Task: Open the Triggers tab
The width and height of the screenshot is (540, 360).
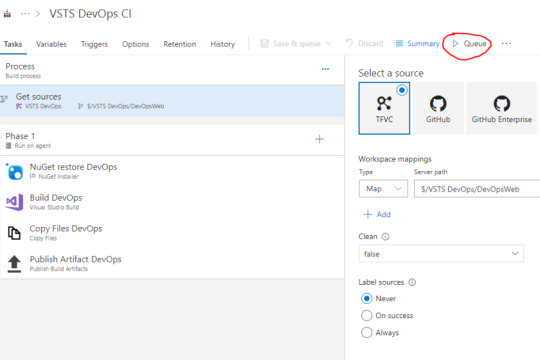Action: [x=94, y=44]
